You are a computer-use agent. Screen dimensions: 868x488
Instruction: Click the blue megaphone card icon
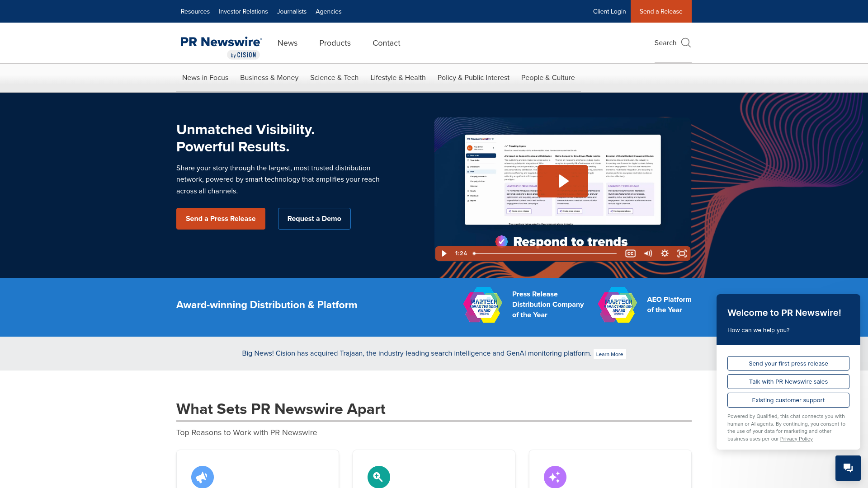(203, 477)
